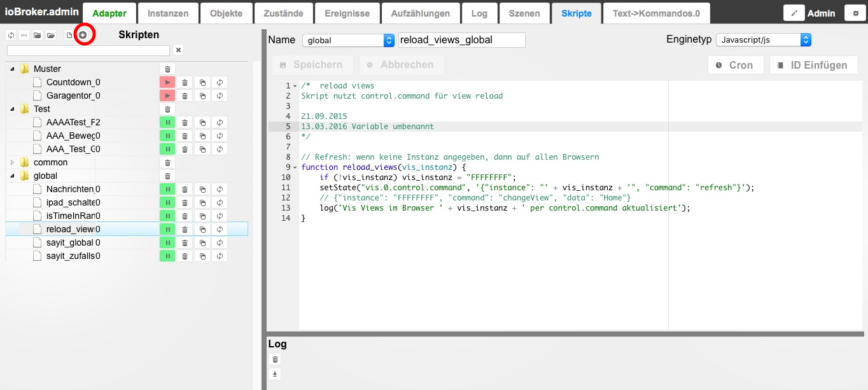Image resolution: width=868 pixels, height=390 pixels.
Task: Pause the AAAATest script with green button
Action: point(167,122)
